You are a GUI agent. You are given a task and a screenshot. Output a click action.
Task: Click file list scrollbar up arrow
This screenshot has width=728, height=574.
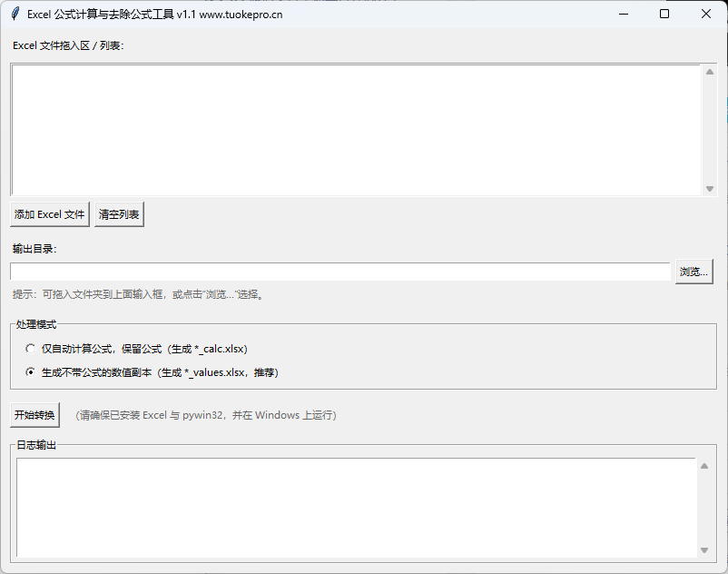pos(710,72)
